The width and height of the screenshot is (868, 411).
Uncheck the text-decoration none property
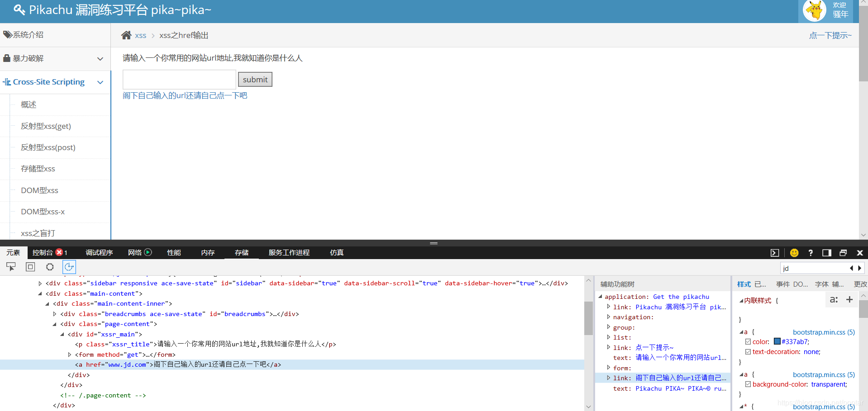(x=748, y=352)
